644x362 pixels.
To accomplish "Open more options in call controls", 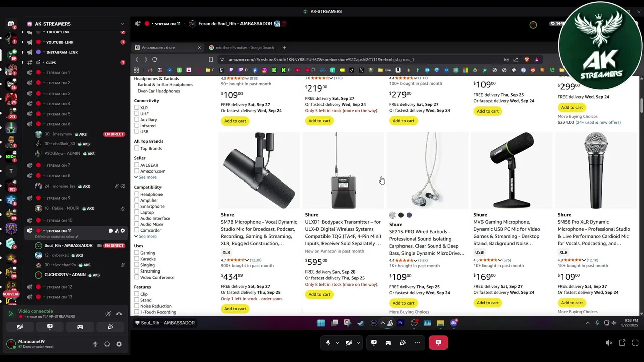I will coord(418,343).
